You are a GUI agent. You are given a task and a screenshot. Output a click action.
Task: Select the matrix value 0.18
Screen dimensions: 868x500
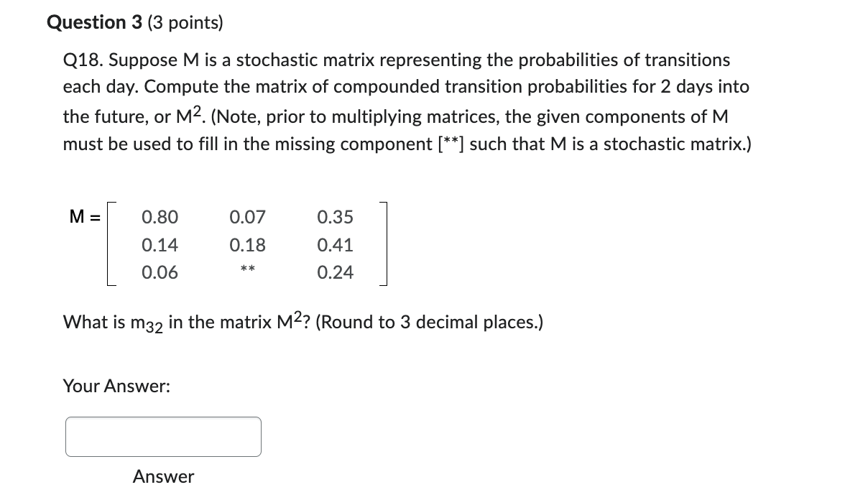247,245
